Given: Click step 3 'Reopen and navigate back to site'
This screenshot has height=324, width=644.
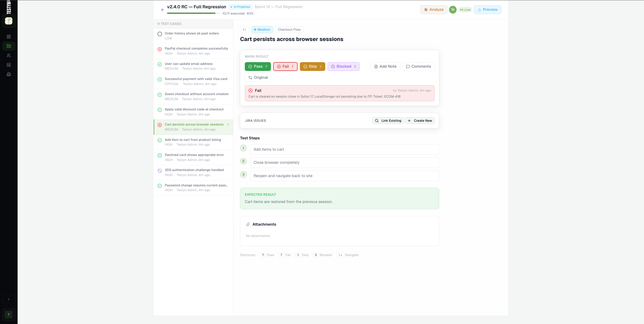Looking at the screenshot, I should [344, 176].
